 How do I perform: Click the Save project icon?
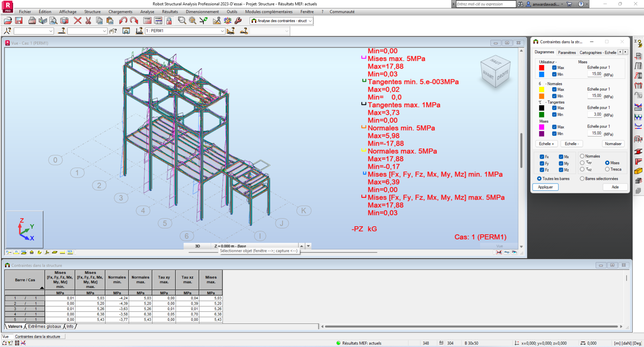tap(19, 21)
